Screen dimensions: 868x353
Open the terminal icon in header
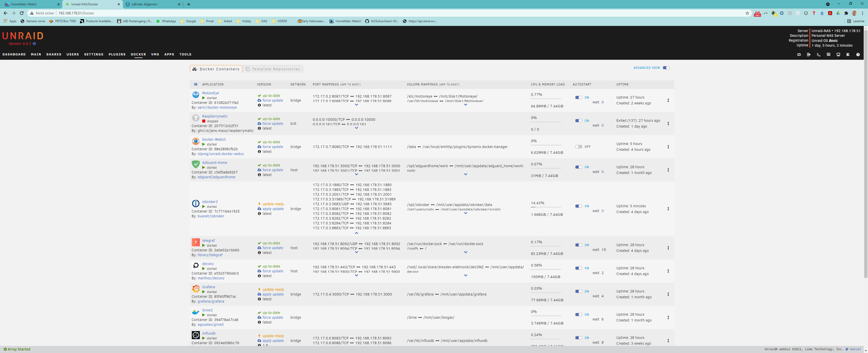tap(819, 54)
